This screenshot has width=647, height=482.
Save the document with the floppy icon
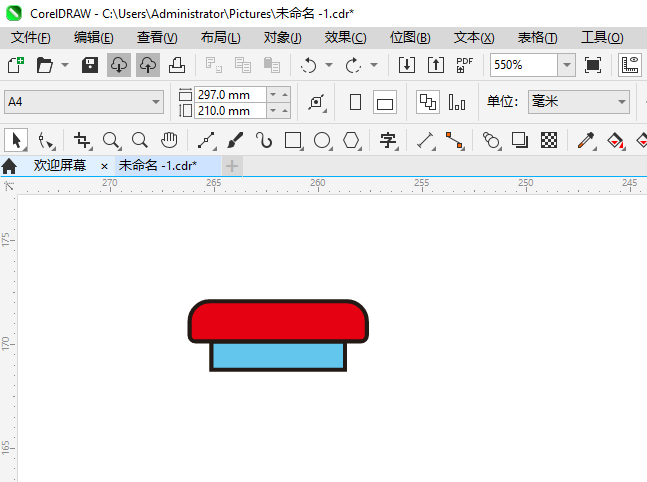pos(90,65)
